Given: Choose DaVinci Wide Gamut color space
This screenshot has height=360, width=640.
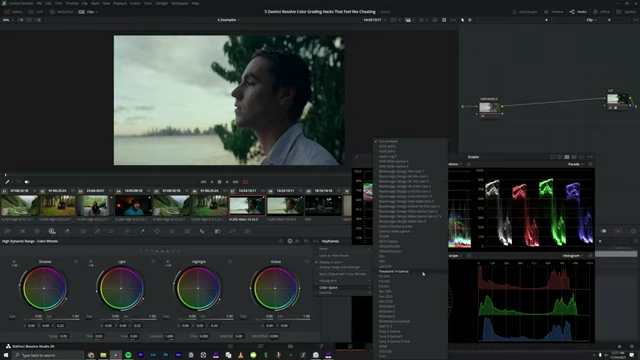Looking at the screenshot, I should coord(410,231).
